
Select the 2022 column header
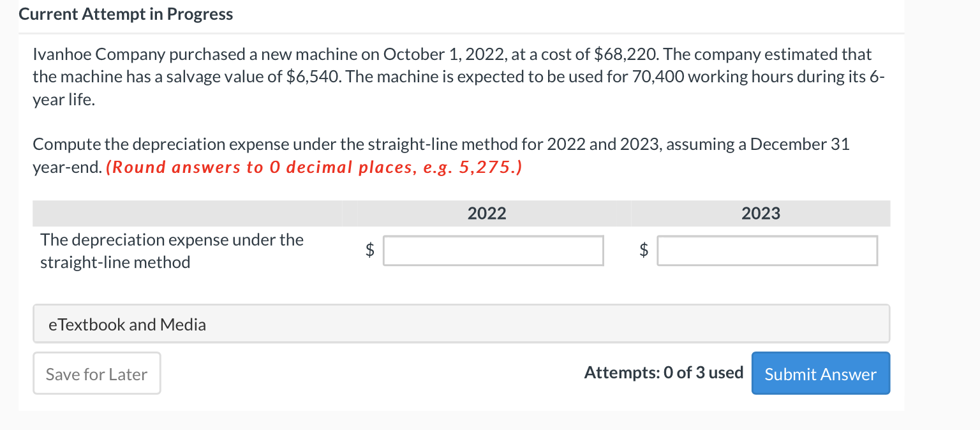click(x=487, y=213)
